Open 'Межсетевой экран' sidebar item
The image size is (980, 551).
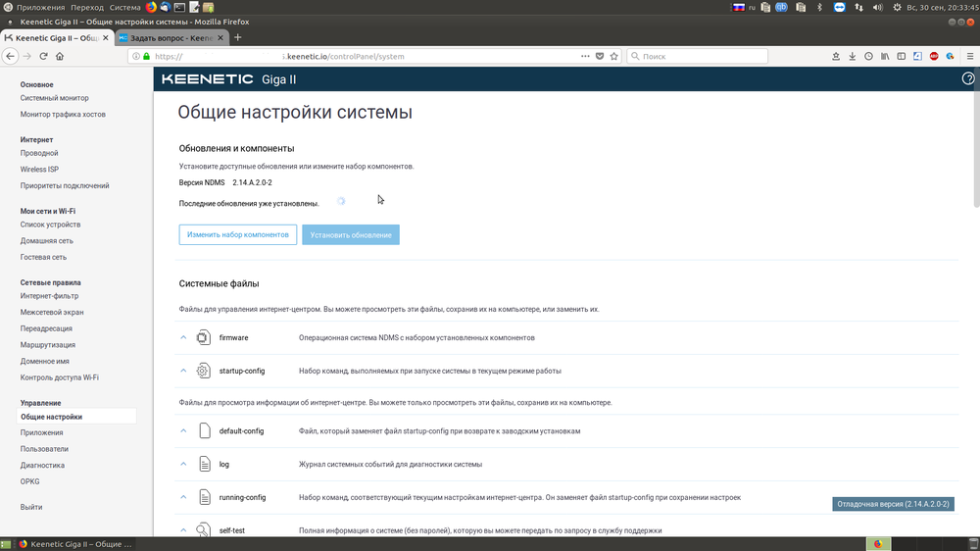(52, 312)
